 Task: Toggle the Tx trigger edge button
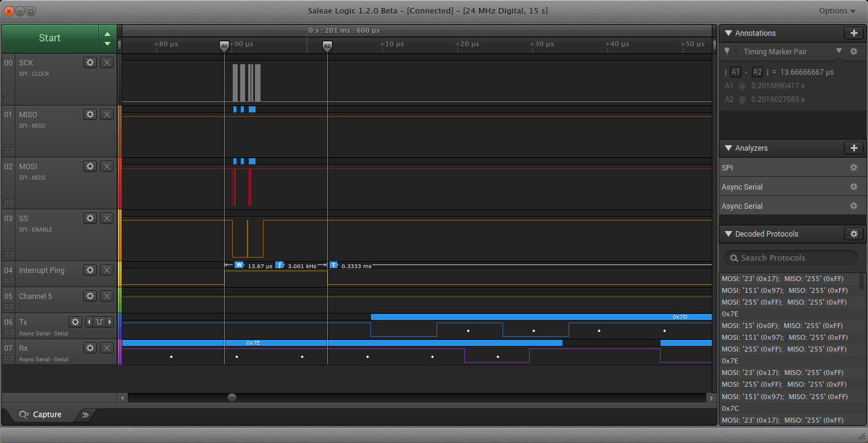99,322
